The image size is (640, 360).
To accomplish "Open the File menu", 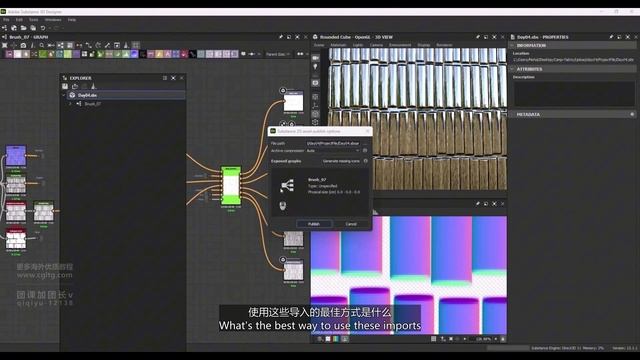I will click(x=6, y=20).
